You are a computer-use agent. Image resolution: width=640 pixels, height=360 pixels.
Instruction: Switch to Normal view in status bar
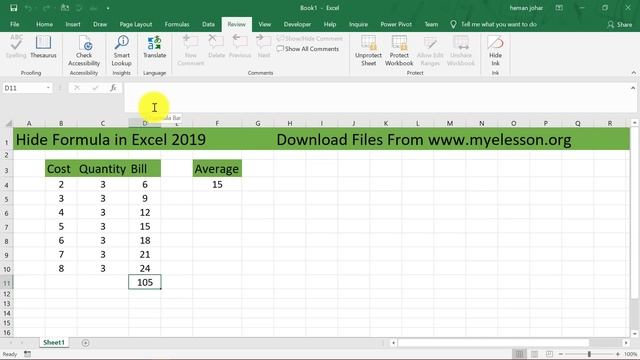tap(519, 354)
